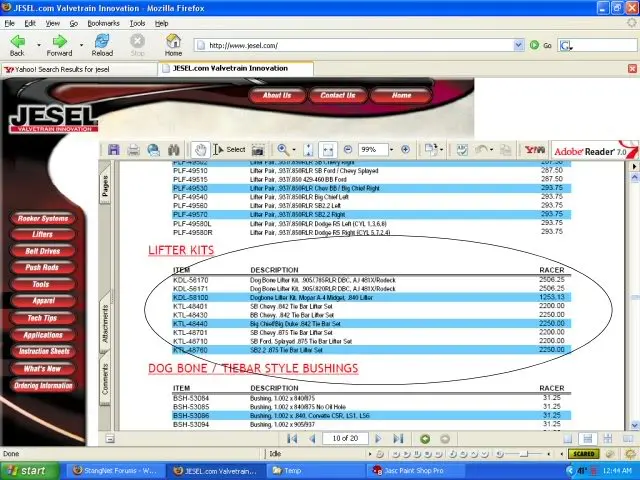This screenshot has height=480, width=640.
Task: Toggle the Fit Width view
Action: (x=328, y=150)
